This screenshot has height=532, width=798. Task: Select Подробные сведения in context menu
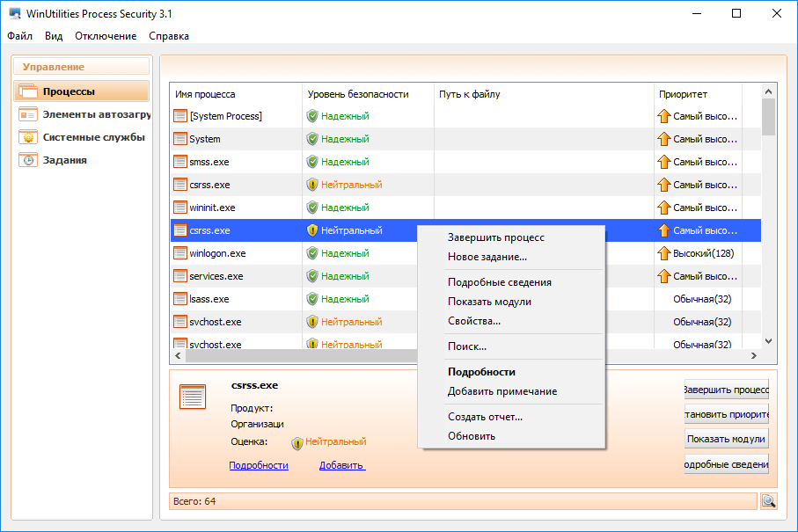coord(511,282)
